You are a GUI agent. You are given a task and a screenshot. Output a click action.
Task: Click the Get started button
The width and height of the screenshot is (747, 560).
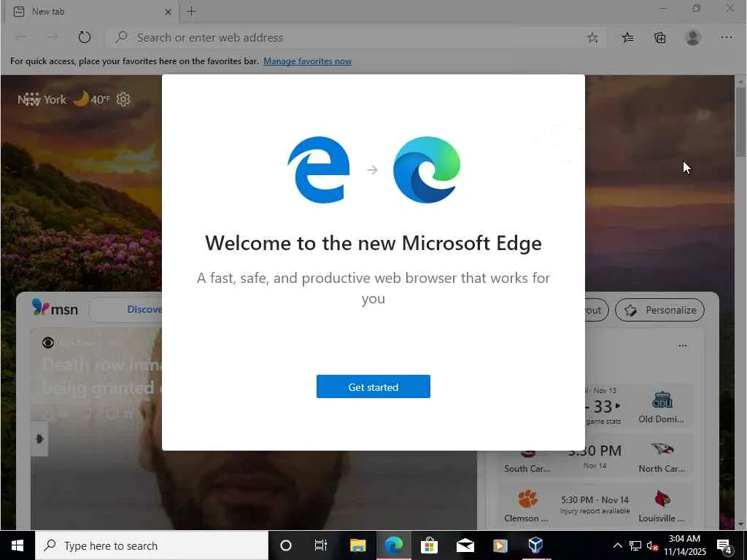coord(373,386)
